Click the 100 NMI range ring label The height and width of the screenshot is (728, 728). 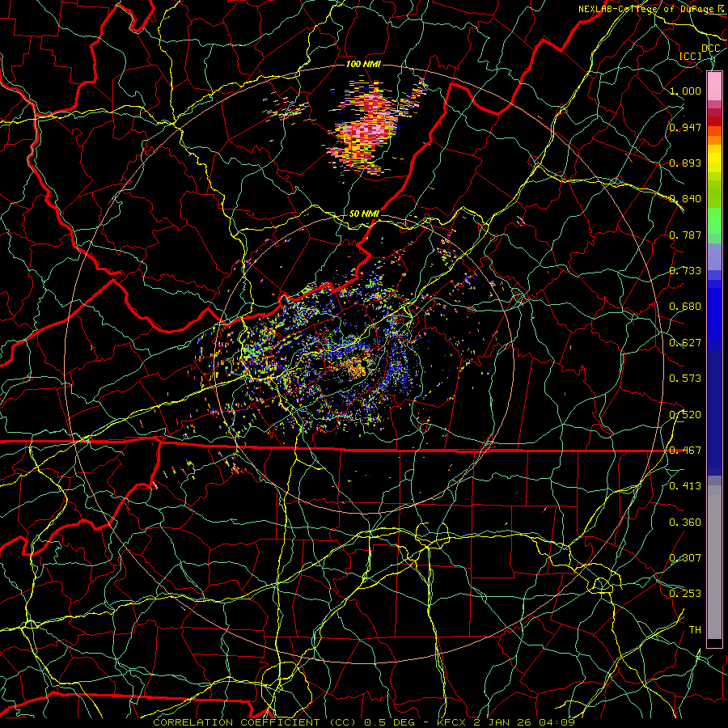[x=363, y=64]
